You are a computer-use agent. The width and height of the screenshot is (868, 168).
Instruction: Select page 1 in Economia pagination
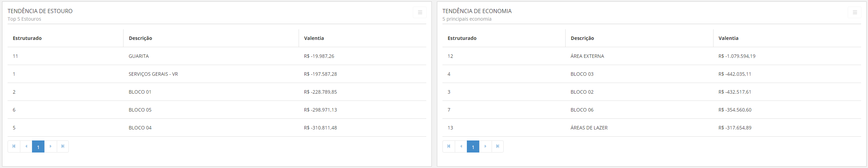[473, 147]
